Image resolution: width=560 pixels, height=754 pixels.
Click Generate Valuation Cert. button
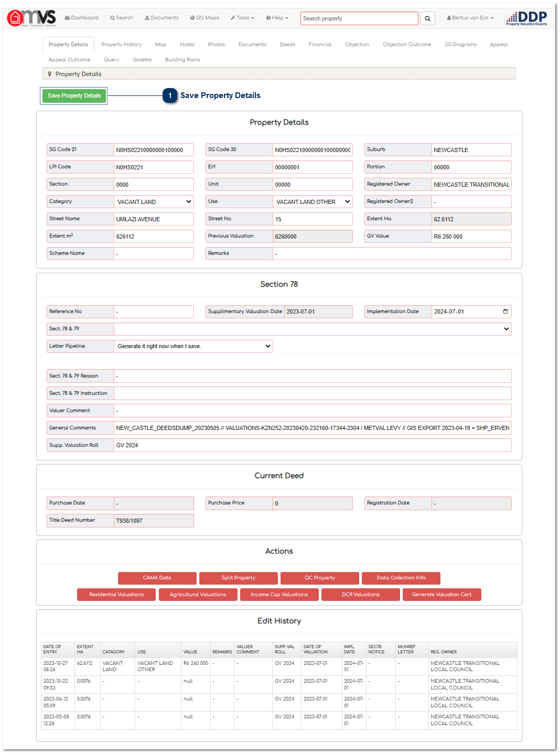[442, 595]
